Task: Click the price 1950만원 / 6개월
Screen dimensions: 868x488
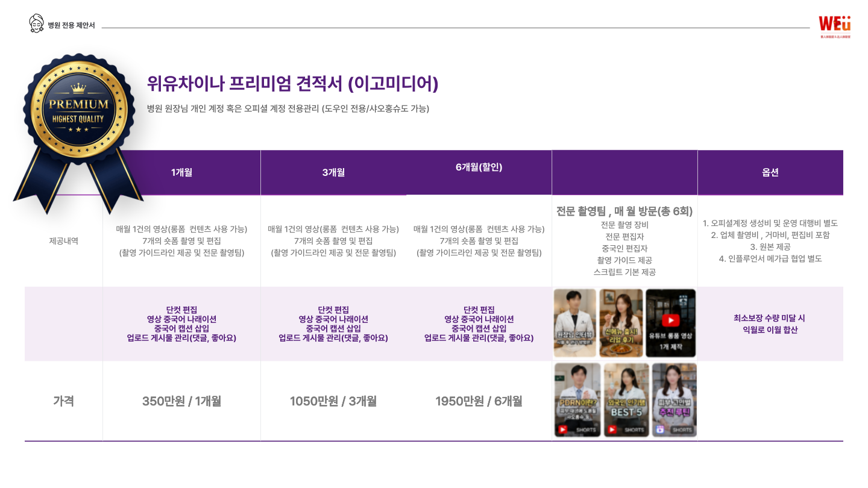Action: (479, 401)
